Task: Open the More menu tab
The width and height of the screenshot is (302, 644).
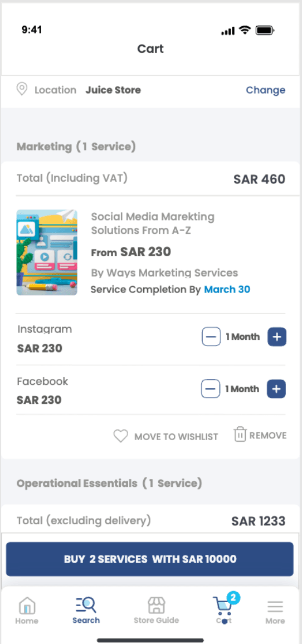Action: tap(275, 611)
